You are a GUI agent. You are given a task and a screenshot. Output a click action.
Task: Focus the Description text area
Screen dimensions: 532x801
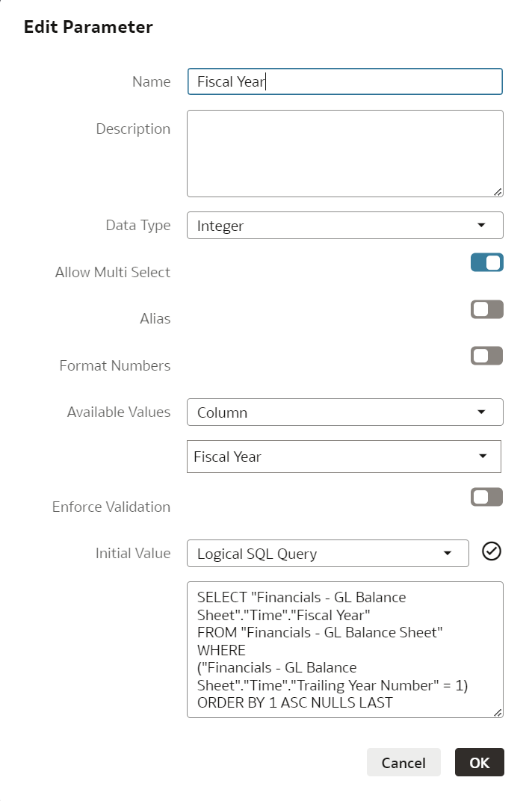[344, 153]
